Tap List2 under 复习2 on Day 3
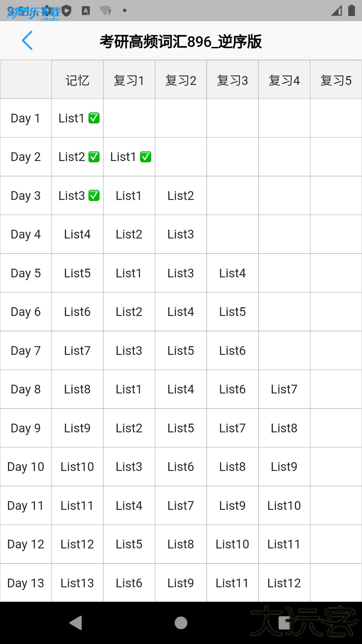The width and height of the screenshot is (362, 644). click(181, 196)
